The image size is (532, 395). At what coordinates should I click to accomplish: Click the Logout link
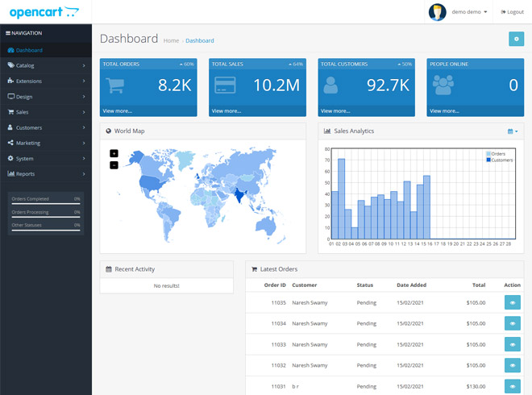click(513, 12)
